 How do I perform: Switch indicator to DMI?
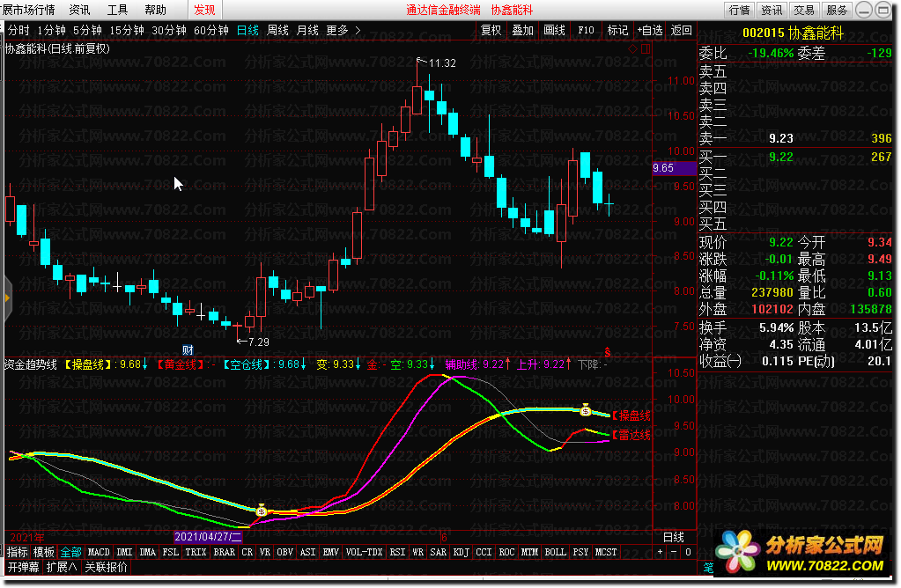pos(125,552)
